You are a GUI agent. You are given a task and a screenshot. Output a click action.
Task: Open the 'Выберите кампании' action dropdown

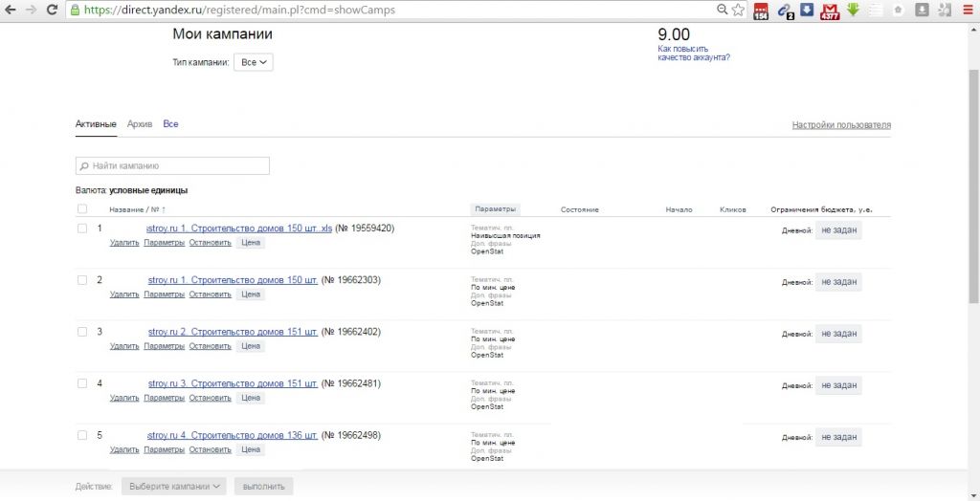(x=174, y=486)
